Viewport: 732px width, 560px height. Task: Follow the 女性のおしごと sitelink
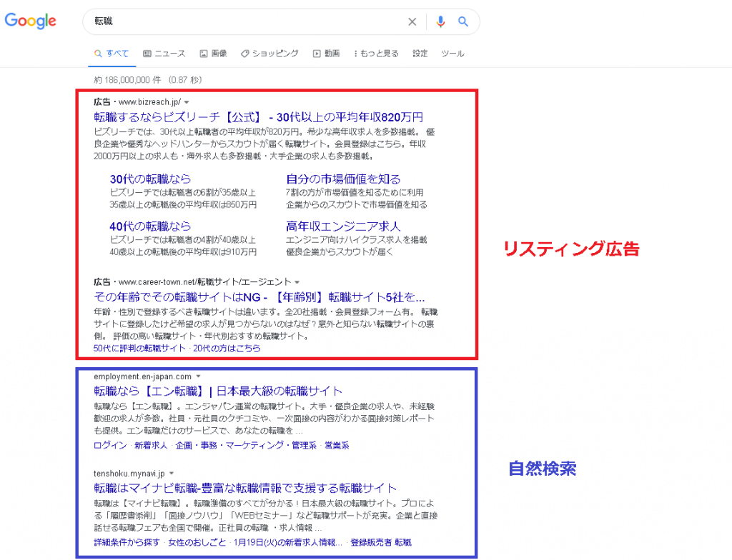point(197,542)
